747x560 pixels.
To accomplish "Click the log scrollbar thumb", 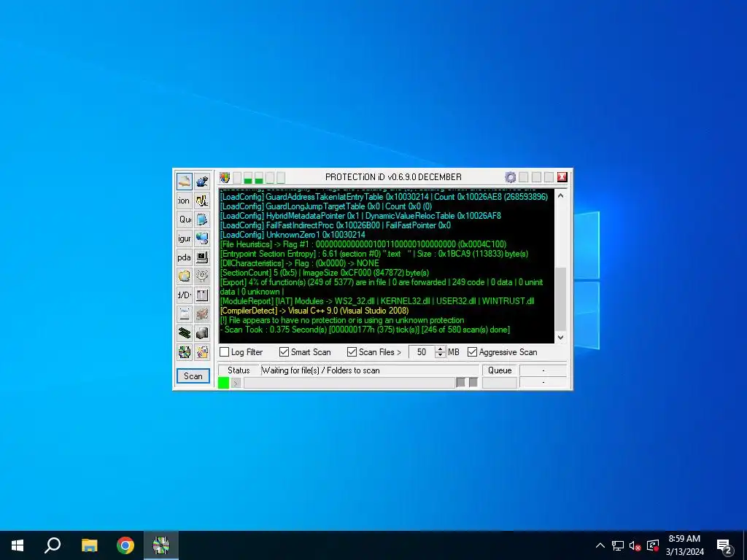I will click(x=561, y=298).
